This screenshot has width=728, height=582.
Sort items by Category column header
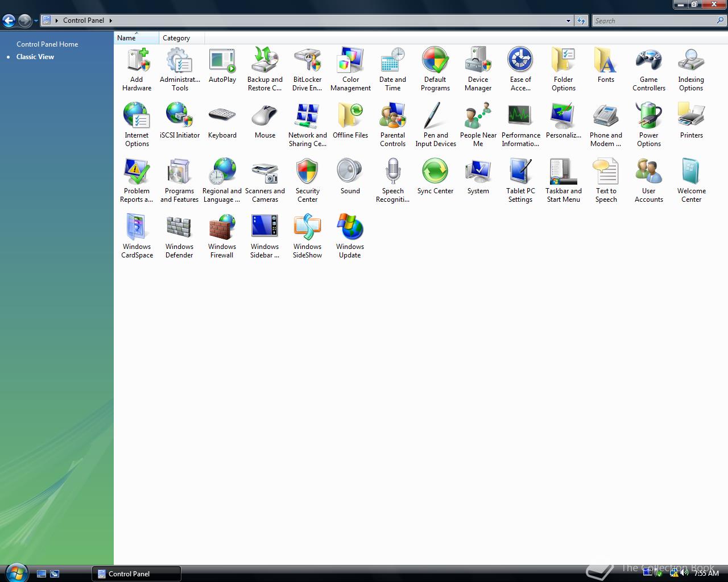click(181, 38)
